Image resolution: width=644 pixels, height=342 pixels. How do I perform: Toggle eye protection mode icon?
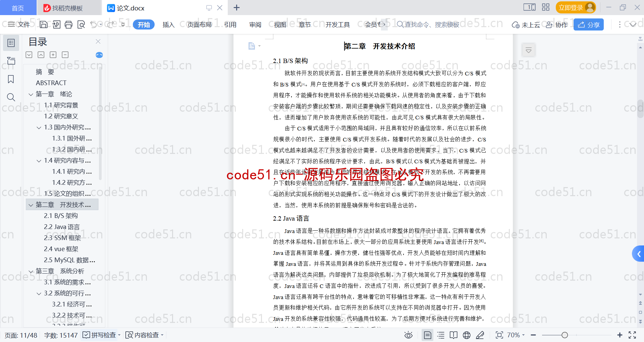(x=408, y=335)
